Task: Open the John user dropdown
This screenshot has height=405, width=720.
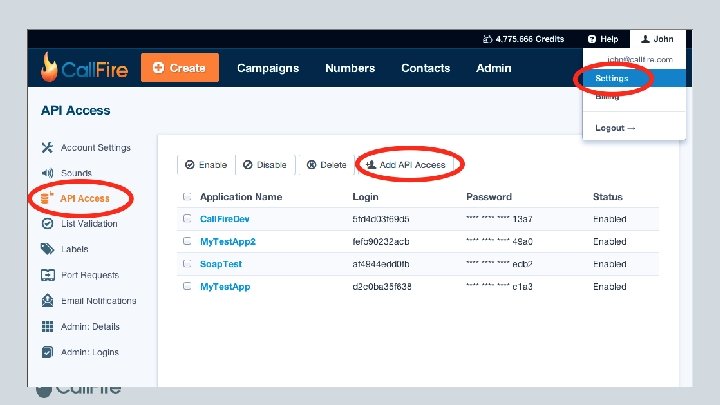Action: tap(658, 39)
